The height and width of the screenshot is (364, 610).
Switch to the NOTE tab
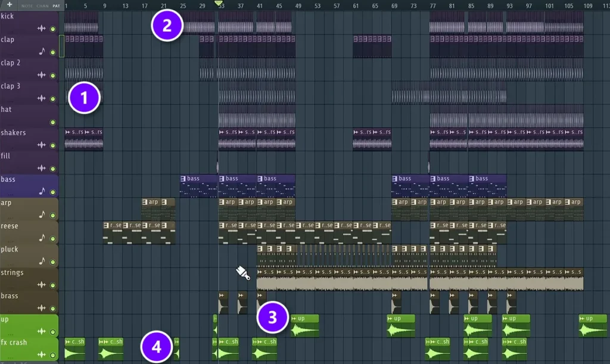click(x=27, y=6)
